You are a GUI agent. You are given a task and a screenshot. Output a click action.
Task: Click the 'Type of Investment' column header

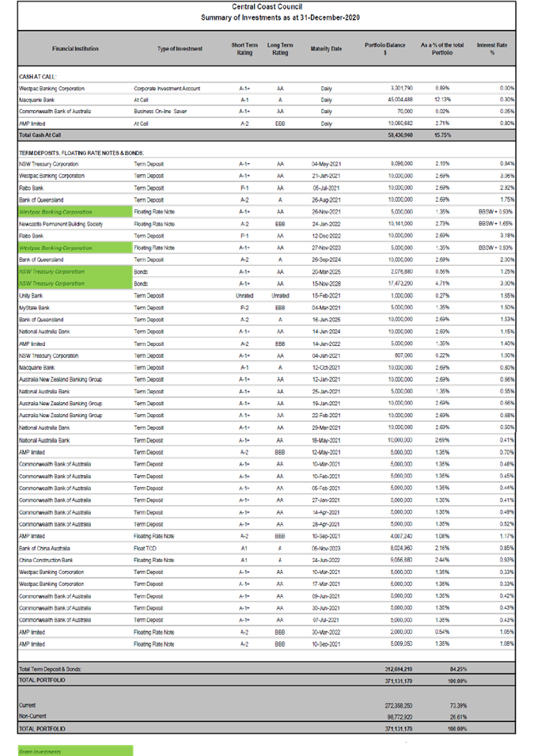[180, 49]
